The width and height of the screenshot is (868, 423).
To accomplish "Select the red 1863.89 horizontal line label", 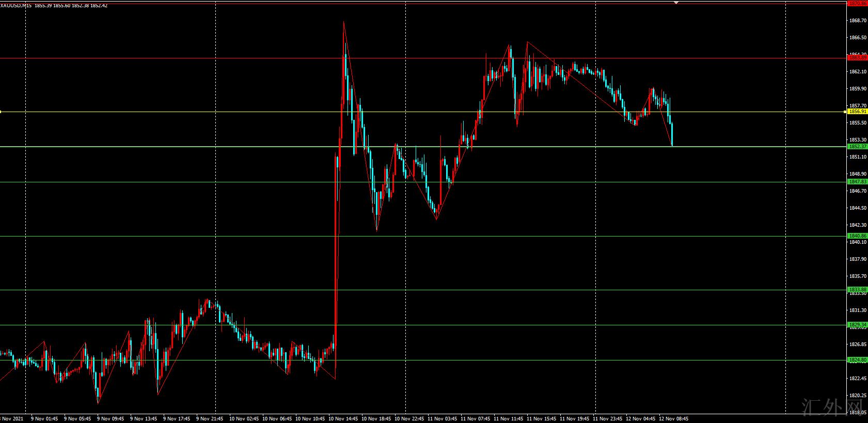I will (x=857, y=58).
